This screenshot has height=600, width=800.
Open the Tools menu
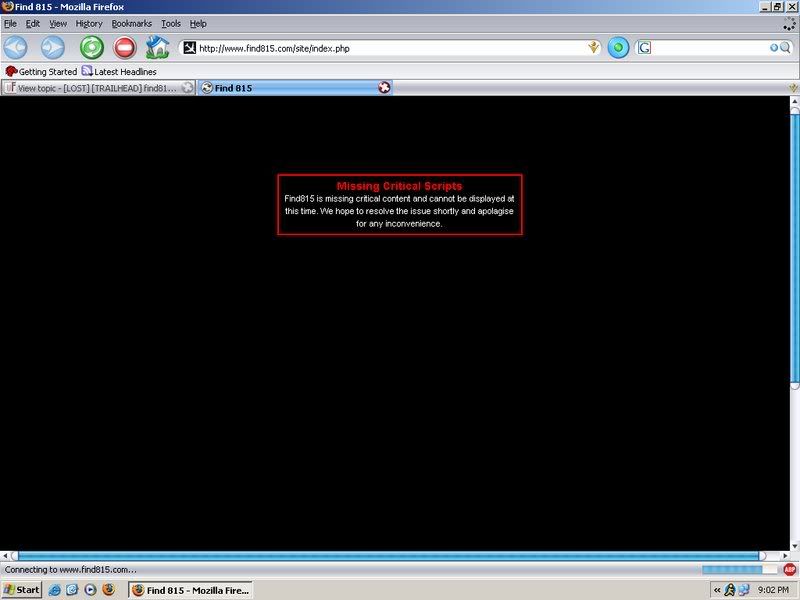coord(171,23)
